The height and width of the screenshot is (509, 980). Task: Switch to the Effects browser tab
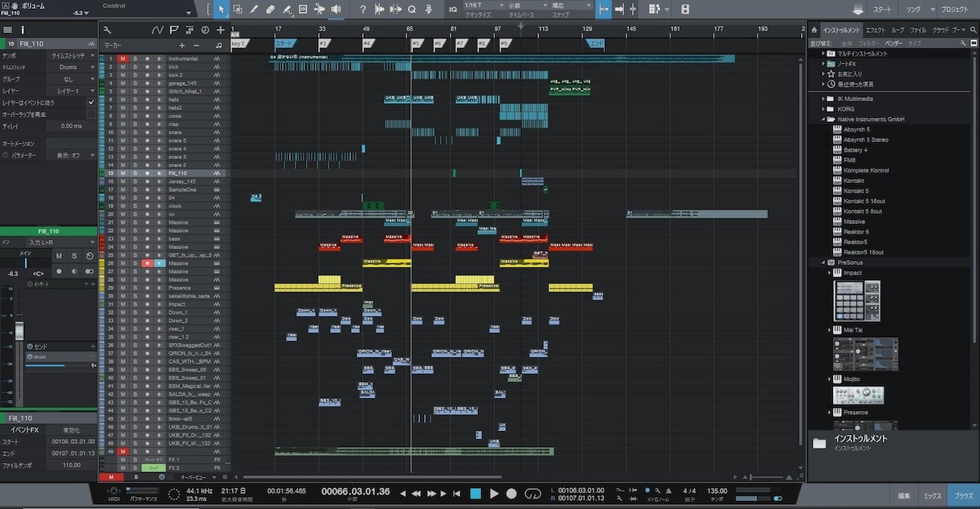tap(876, 30)
